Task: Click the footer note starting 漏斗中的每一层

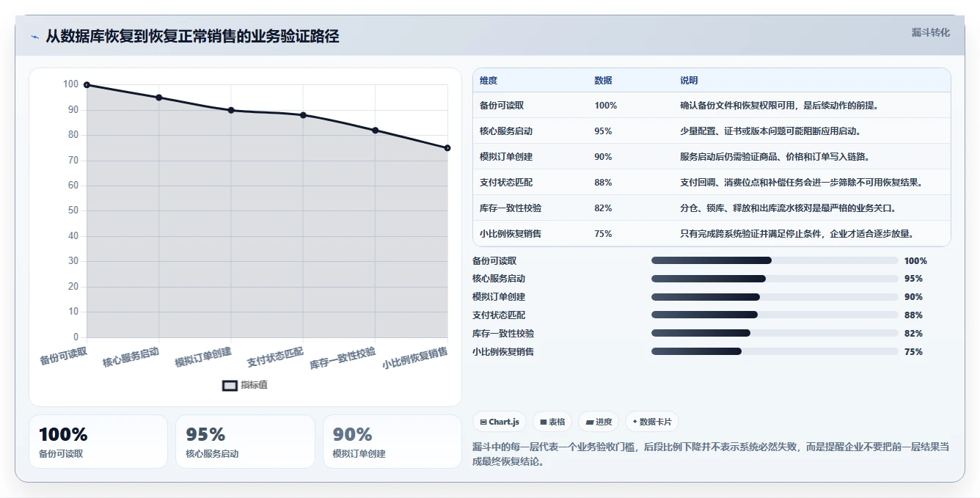Action: (711, 454)
